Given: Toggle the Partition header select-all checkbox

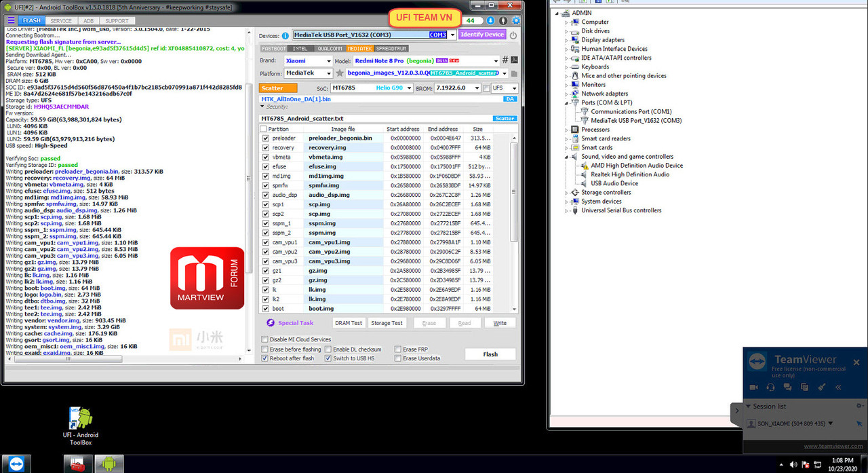Looking at the screenshot, I should [264, 129].
